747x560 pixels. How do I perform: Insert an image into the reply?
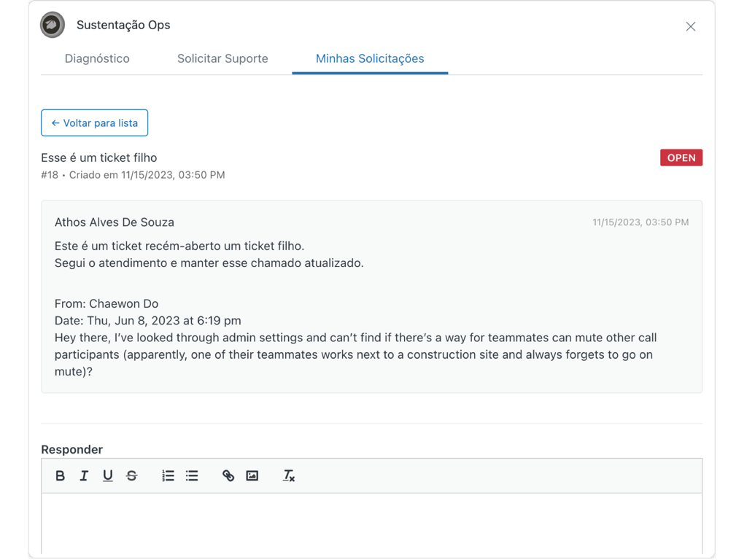(x=252, y=476)
